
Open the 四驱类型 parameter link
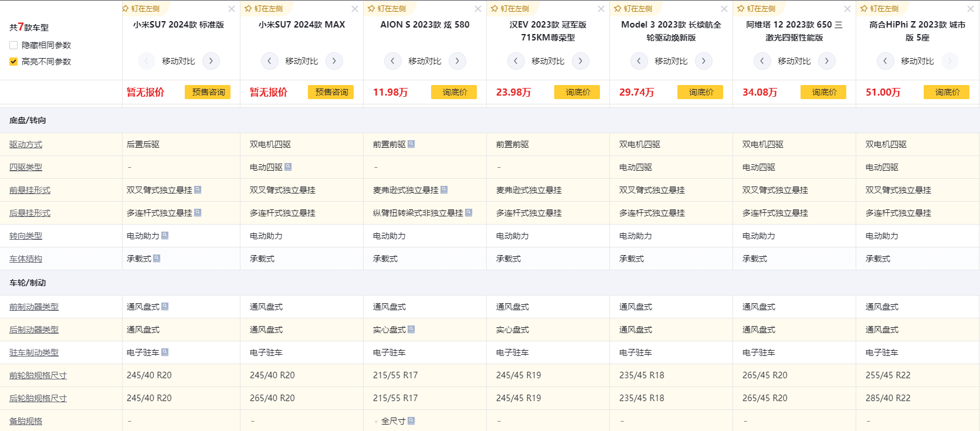[26, 167]
